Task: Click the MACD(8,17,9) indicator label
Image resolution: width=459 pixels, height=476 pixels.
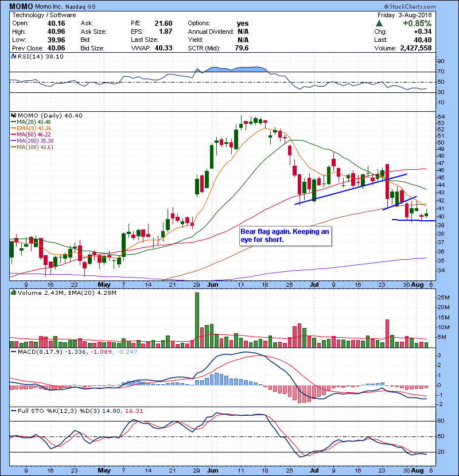Action: tap(40, 352)
